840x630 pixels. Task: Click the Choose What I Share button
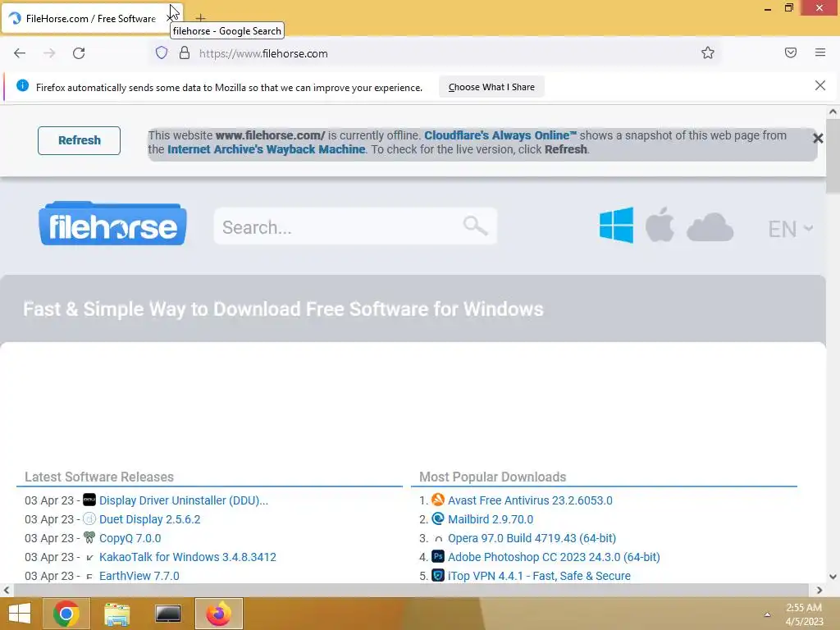[491, 87]
